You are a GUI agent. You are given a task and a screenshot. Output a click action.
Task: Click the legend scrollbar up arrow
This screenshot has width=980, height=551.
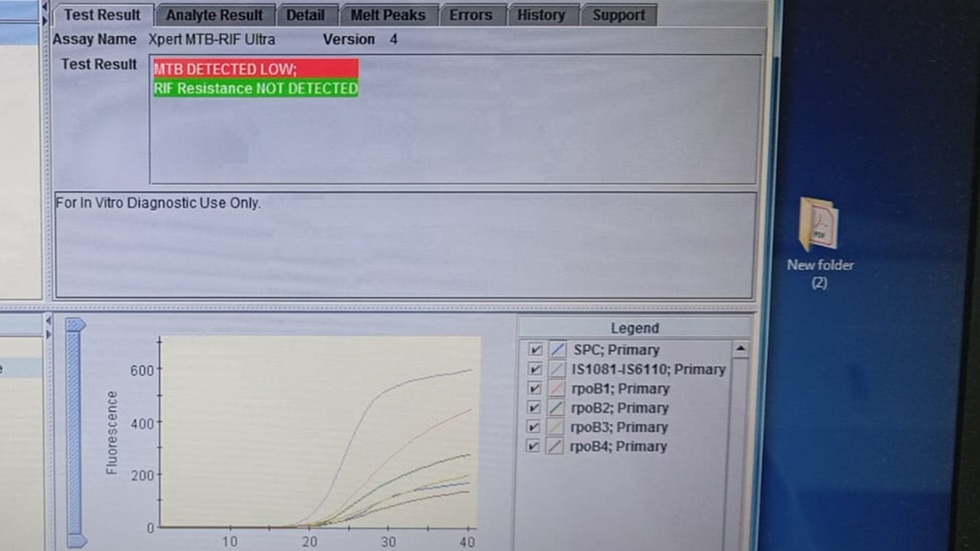740,349
